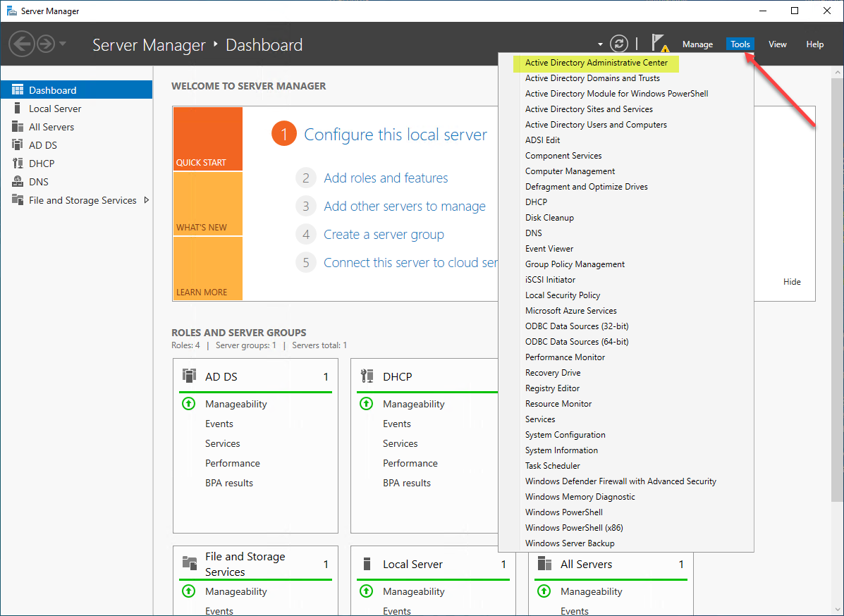This screenshot has height=616, width=844.
Task: Click the File and Storage Services sidebar icon
Action: (18, 199)
